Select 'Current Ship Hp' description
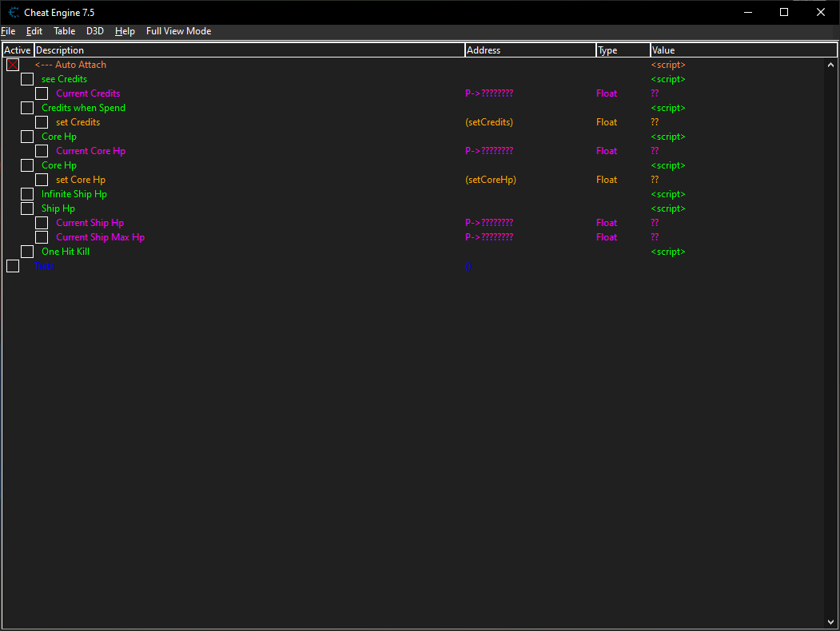The image size is (840, 631). click(90, 223)
